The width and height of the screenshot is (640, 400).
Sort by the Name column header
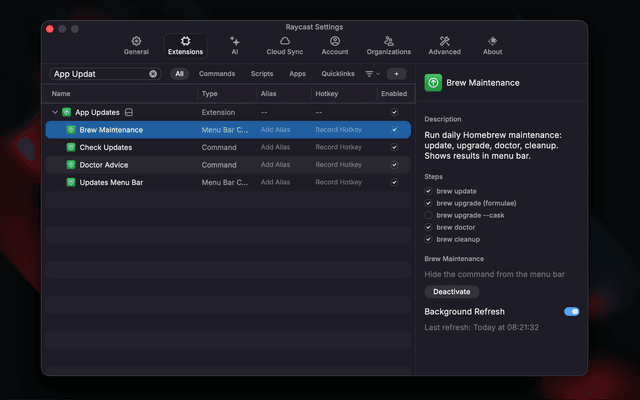(x=61, y=94)
